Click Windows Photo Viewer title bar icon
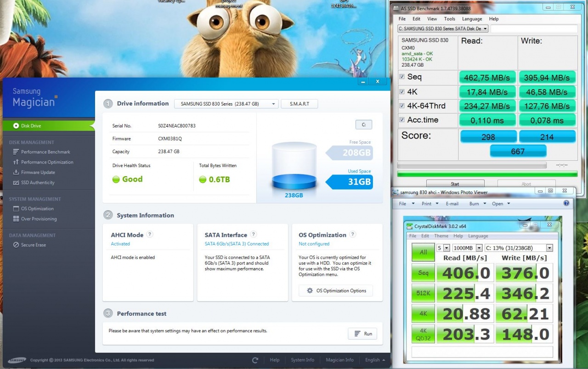588x369 pixels. pos(396,192)
